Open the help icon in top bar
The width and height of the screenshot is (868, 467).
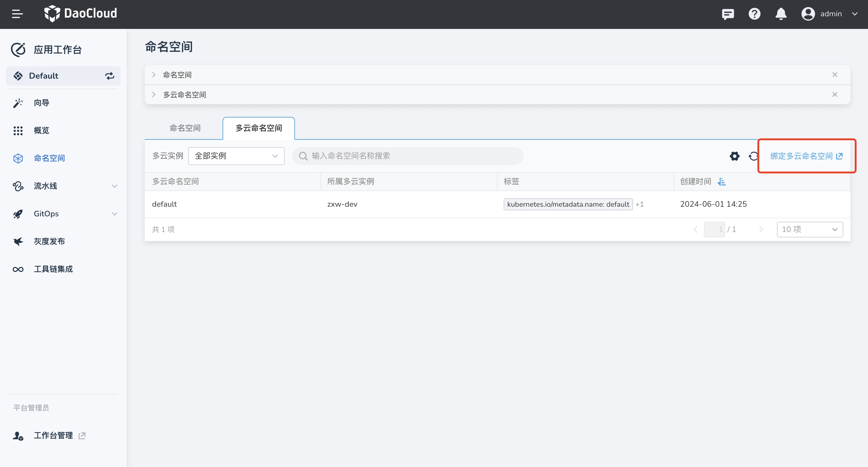[754, 14]
